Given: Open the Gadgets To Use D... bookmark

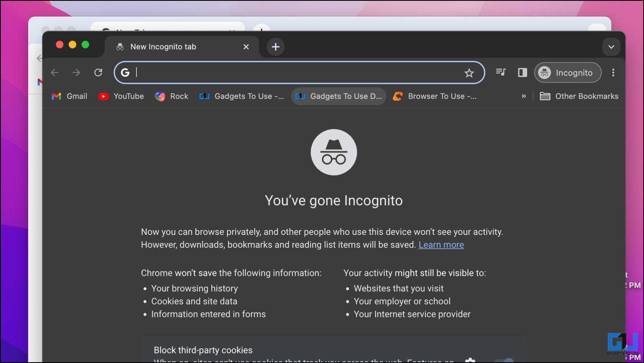Looking at the screenshot, I should [338, 96].
